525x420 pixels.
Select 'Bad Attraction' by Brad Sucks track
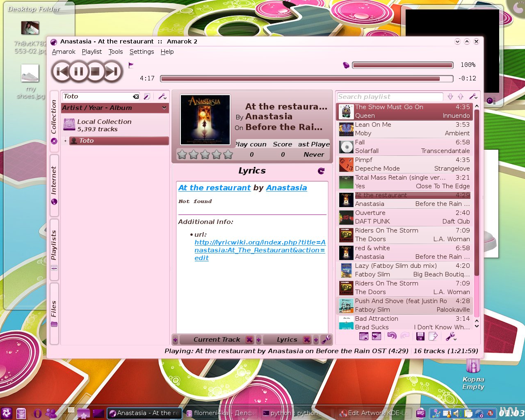pos(404,323)
